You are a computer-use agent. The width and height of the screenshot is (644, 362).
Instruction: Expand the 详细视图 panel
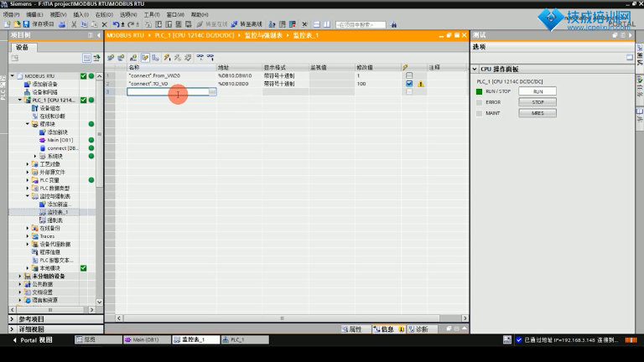pos(12,329)
